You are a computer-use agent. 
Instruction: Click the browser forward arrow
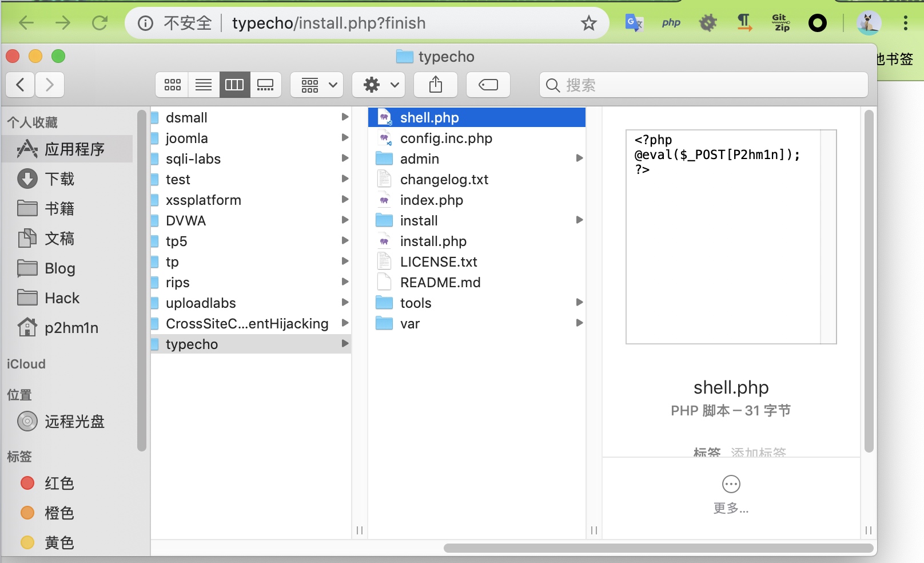(x=63, y=23)
